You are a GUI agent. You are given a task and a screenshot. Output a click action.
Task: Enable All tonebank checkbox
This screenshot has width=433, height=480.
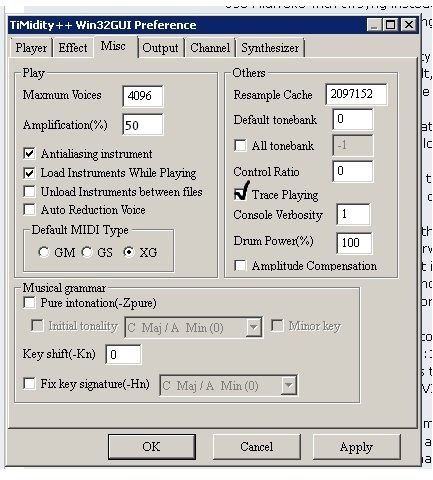240,145
